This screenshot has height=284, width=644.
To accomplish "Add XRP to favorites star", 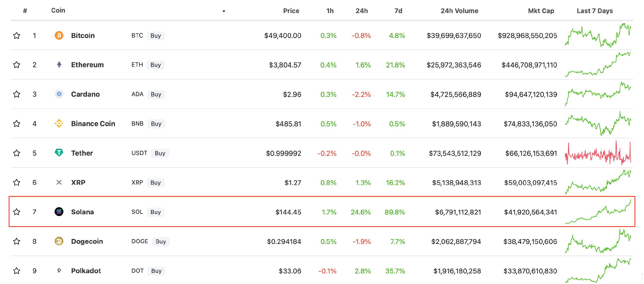I will pos(17,182).
